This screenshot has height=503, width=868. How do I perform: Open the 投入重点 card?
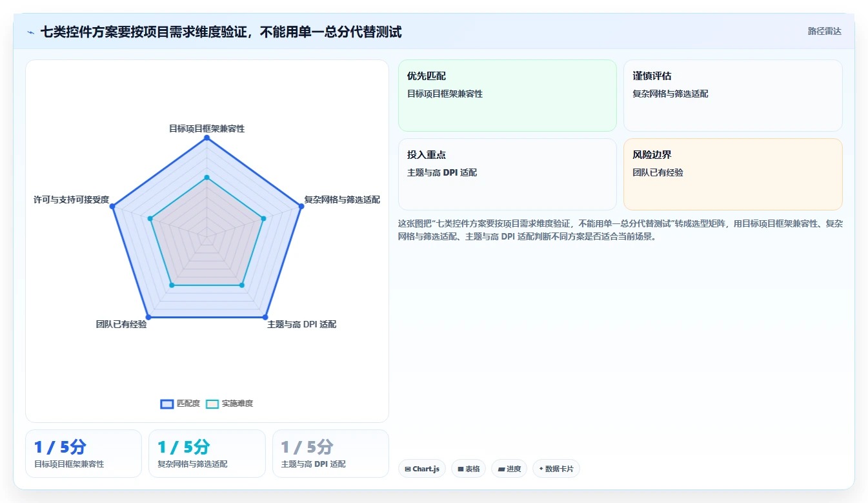click(507, 174)
